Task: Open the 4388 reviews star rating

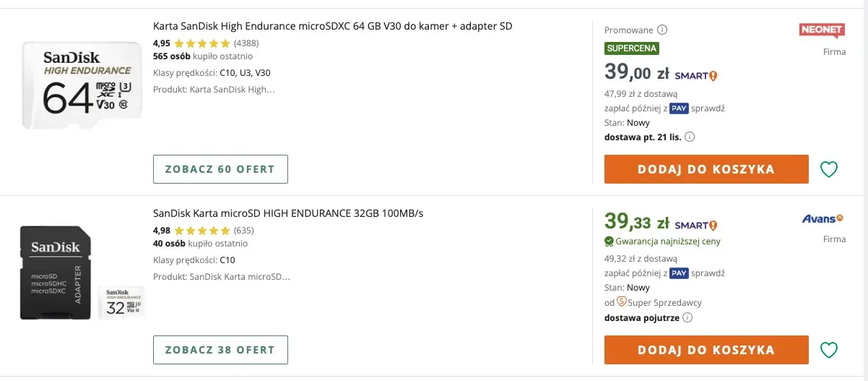Action: click(x=202, y=43)
